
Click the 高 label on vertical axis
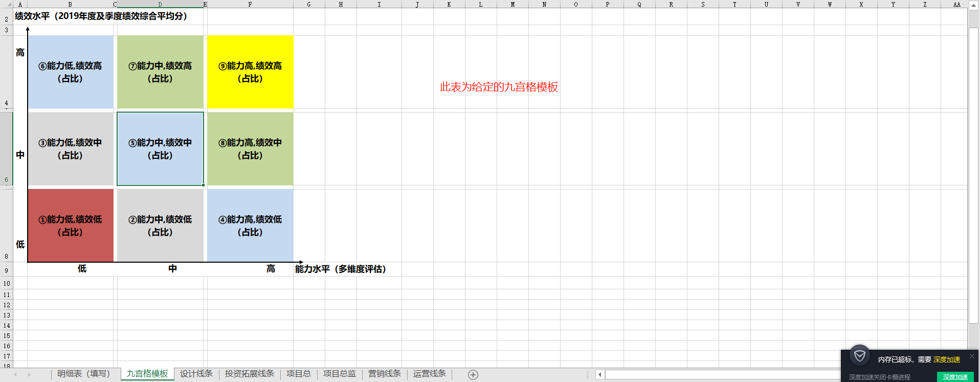pos(20,52)
